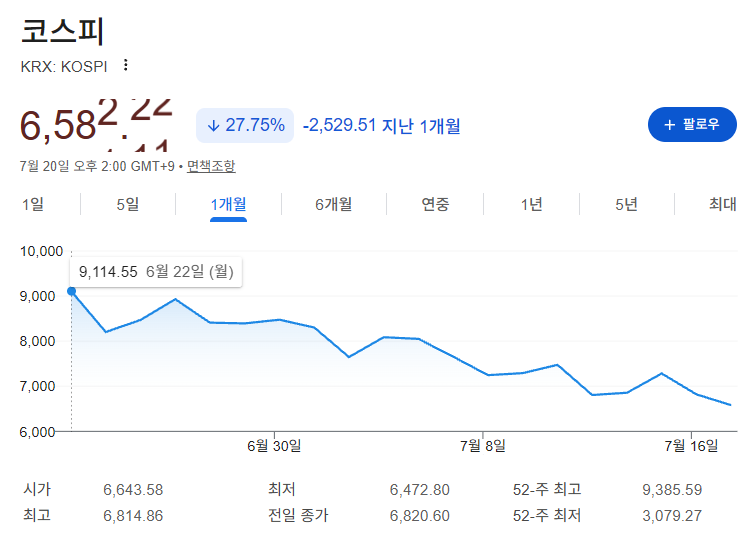This screenshot has width=752, height=541.
Task: Open the three-dot more options menu
Action: click(126, 65)
